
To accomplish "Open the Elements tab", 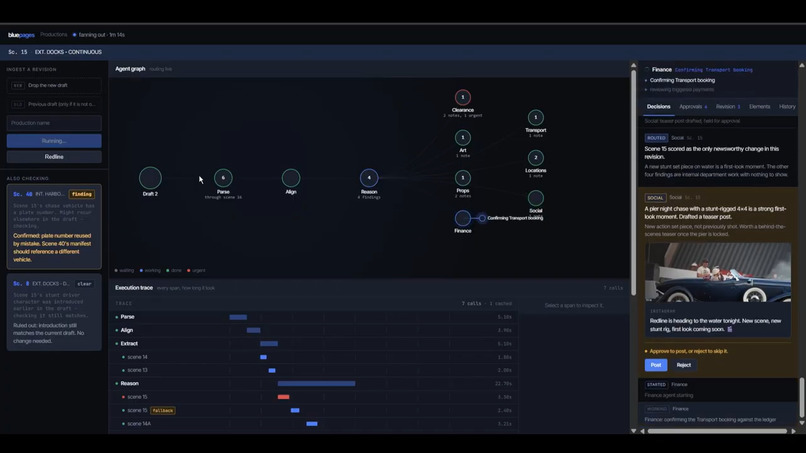I will [759, 106].
